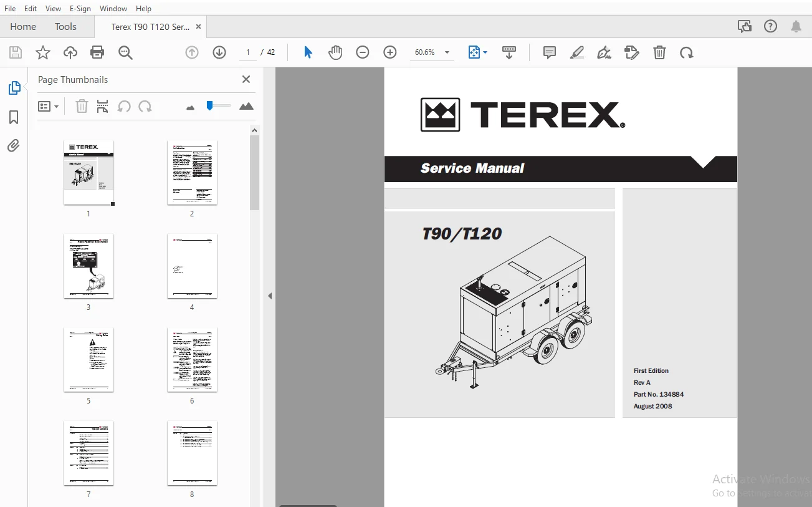This screenshot has width=812, height=507.
Task: Switch to the Tools tab
Action: coord(65,27)
